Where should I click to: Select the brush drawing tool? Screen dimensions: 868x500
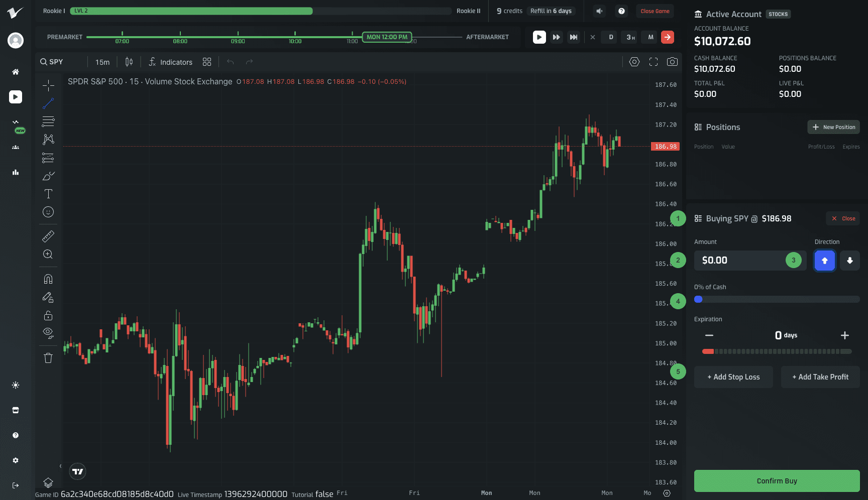coord(48,176)
